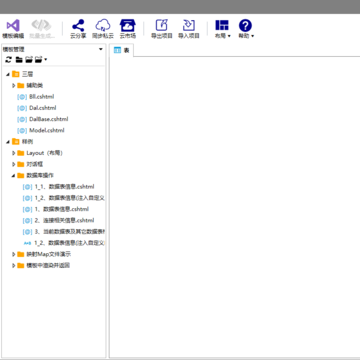This screenshot has width=360, height=360.
Task: Collapse the 三层 folder node
Action: point(8,74)
